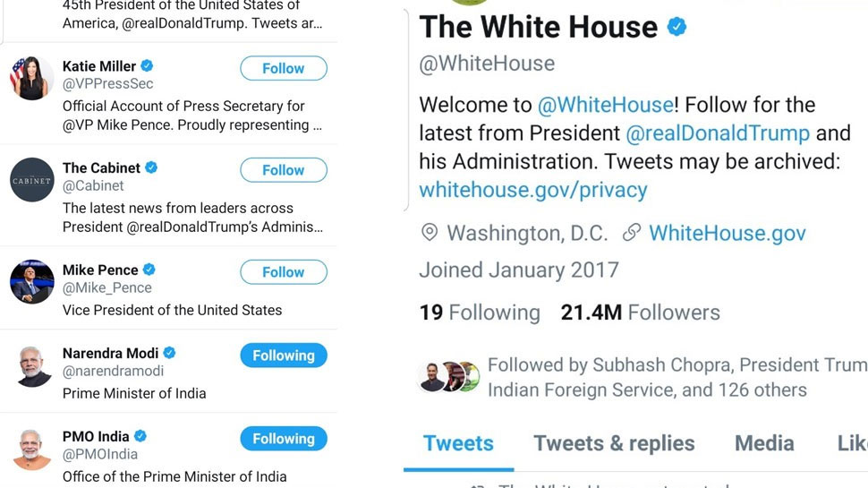Open WhiteHouse.gov website link
The height and width of the screenshot is (488, 868).
click(728, 233)
